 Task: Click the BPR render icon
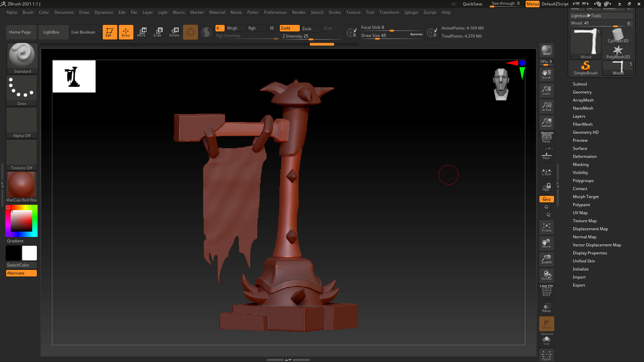coord(546,51)
